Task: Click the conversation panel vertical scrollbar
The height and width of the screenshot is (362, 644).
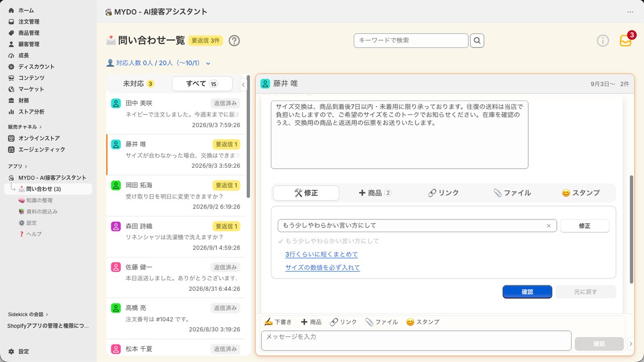Action: point(631,230)
